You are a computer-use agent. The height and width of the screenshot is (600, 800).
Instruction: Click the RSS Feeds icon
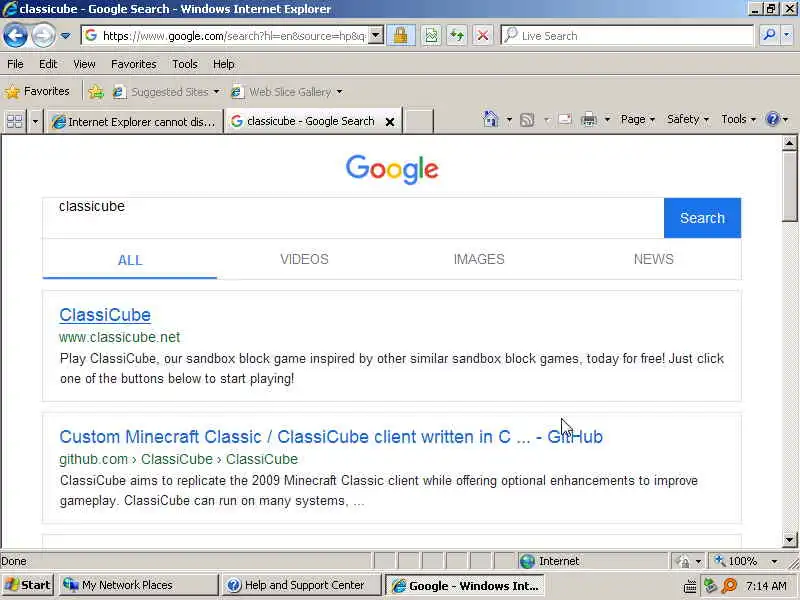click(x=527, y=120)
